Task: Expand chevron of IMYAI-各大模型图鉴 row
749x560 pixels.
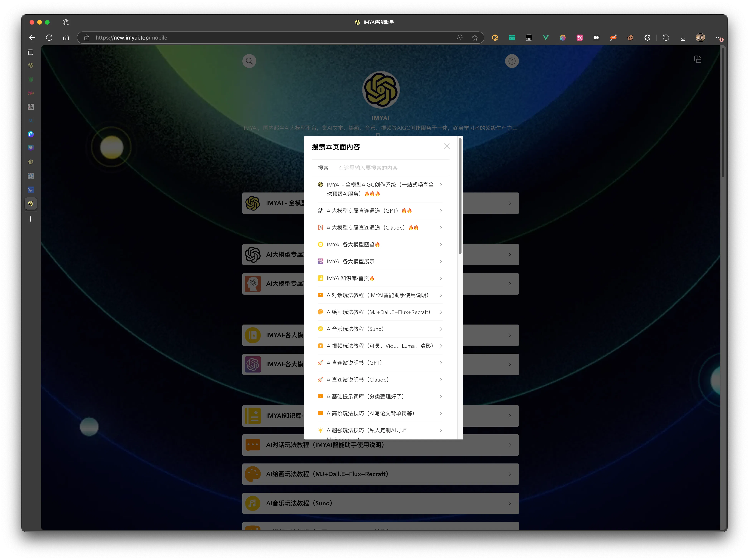Action: tap(441, 245)
